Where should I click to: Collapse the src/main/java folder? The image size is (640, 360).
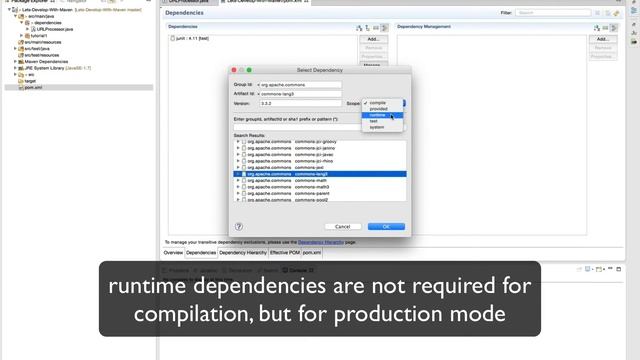coord(16,16)
